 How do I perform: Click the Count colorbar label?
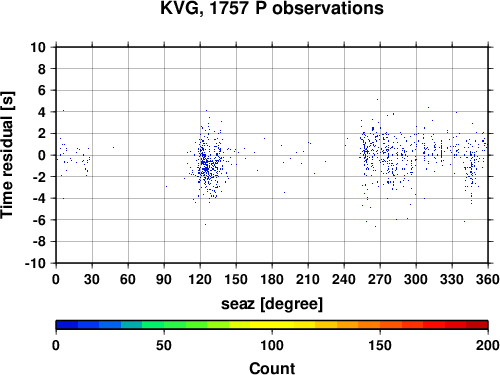coord(272,368)
